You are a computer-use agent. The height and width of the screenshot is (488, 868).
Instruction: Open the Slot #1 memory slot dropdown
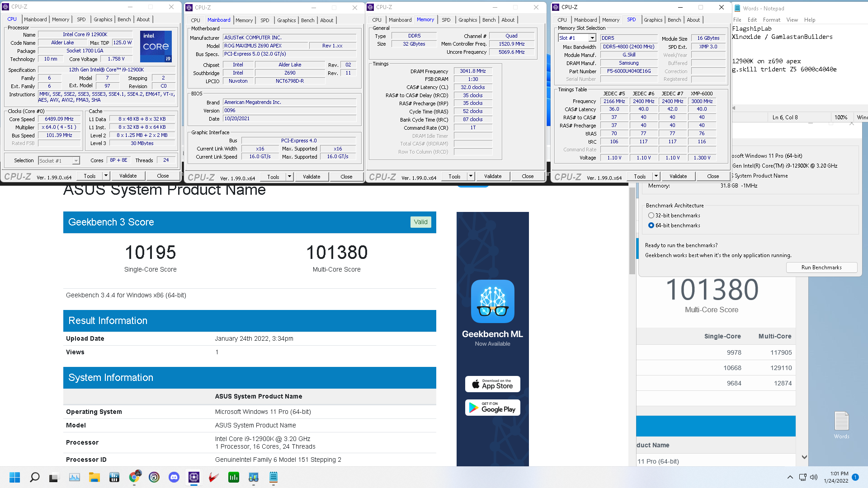[592, 38]
